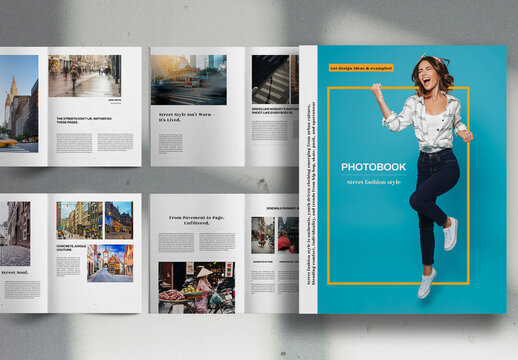518x360 pixels.
Task: Select the skyscraper and yellow taxi photo
Action: [19, 104]
